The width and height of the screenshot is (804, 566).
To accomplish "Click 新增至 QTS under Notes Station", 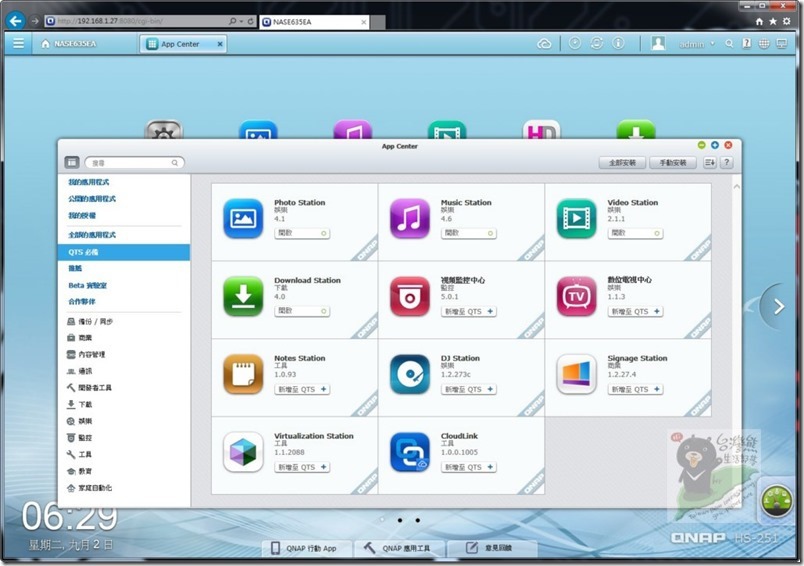I will pyautogui.click(x=302, y=389).
